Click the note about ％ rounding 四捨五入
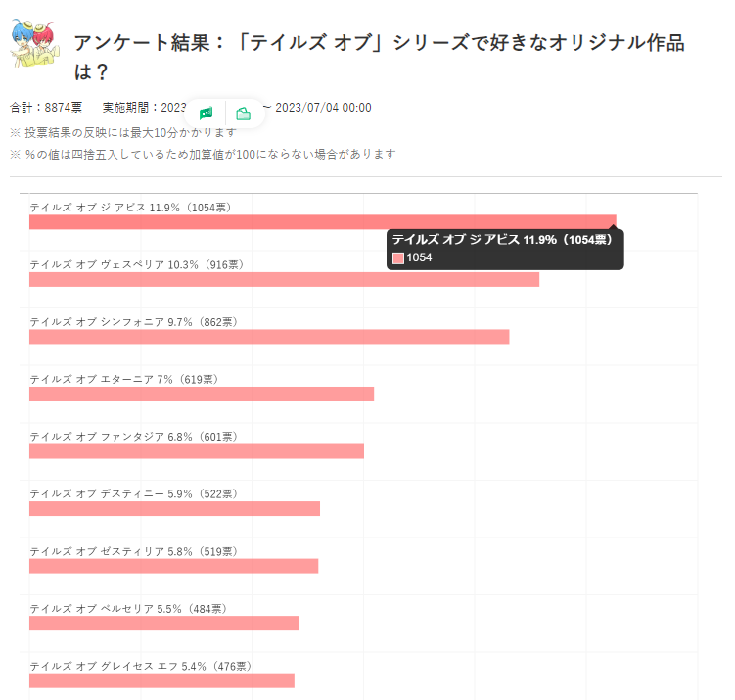Viewport: 735px width, 700px height. coord(203,155)
